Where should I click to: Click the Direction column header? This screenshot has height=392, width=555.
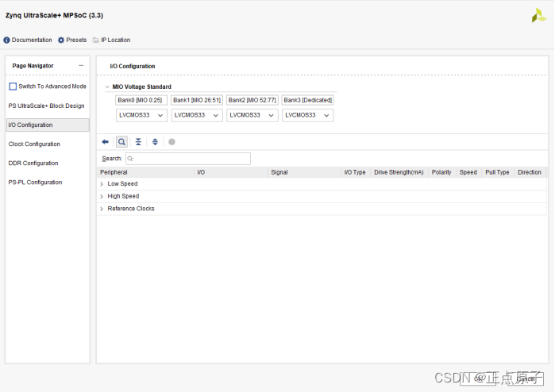[530, 172]
